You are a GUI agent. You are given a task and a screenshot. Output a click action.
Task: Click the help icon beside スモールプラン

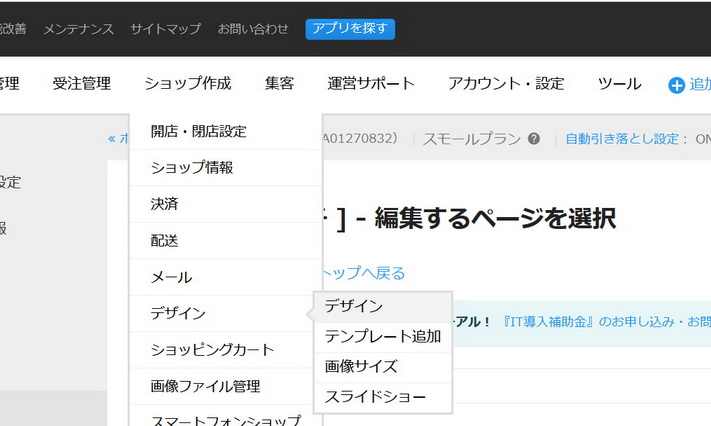tap(534, 139)
